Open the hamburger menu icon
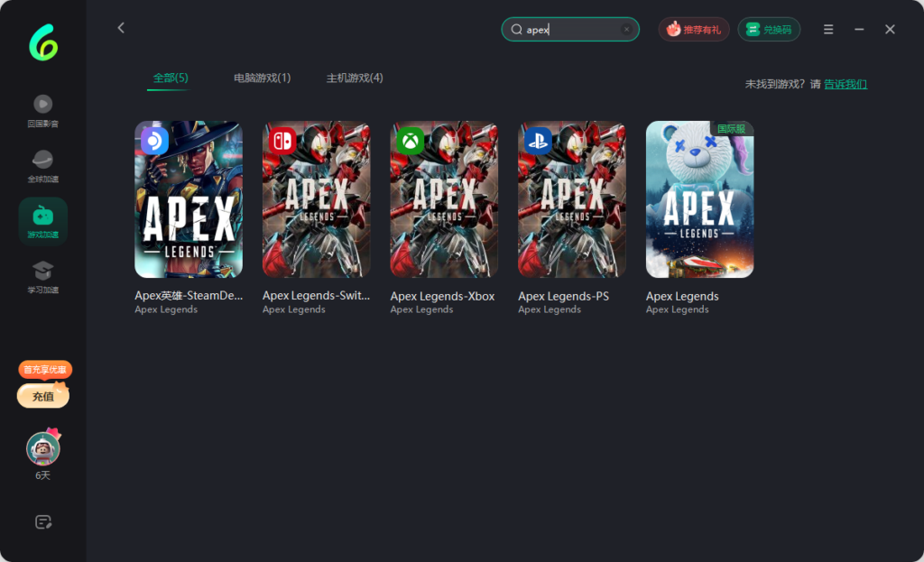 (x=828, y=30)
